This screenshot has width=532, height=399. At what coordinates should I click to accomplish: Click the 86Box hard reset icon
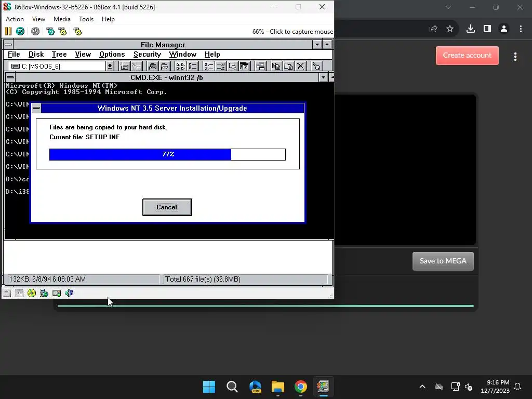tap(20, 32)
